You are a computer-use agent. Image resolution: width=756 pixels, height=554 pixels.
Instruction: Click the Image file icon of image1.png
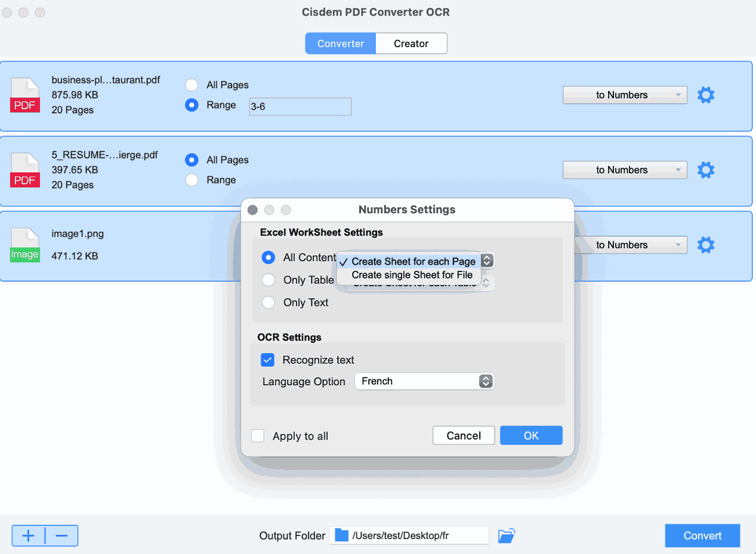tap(25, 245)
